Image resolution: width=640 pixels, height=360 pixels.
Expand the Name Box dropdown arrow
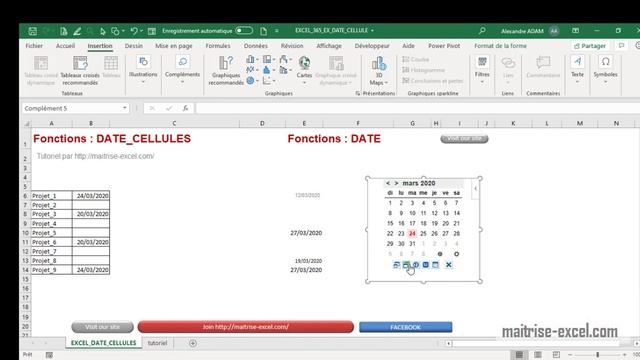124,108
